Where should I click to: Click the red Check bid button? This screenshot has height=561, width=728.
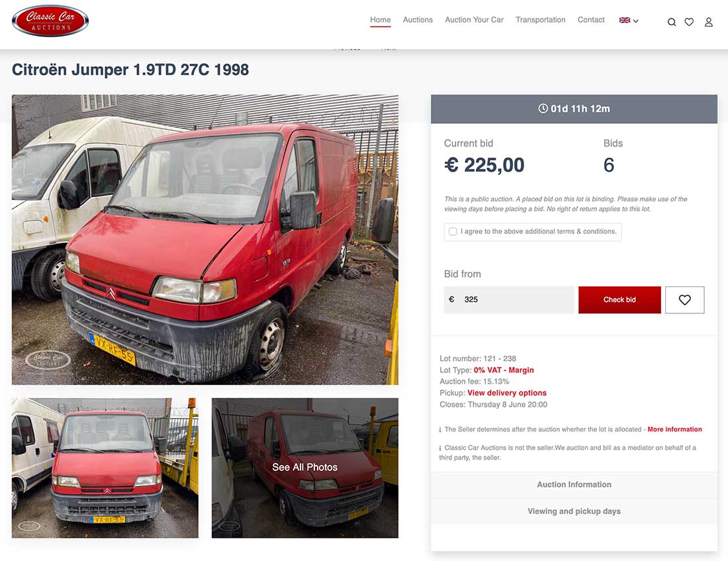tap(619, 300)
